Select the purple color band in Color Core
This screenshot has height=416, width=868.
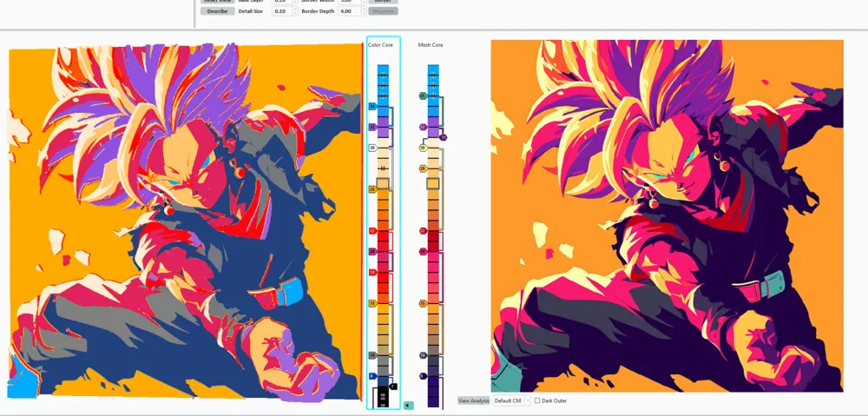[x=383, y=128]
